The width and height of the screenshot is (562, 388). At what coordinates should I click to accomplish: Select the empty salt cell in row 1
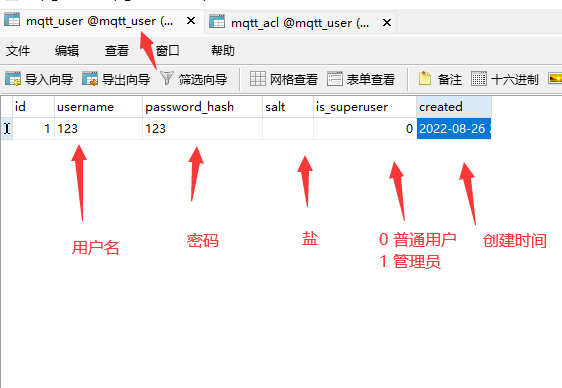click(x=288, y=129)
